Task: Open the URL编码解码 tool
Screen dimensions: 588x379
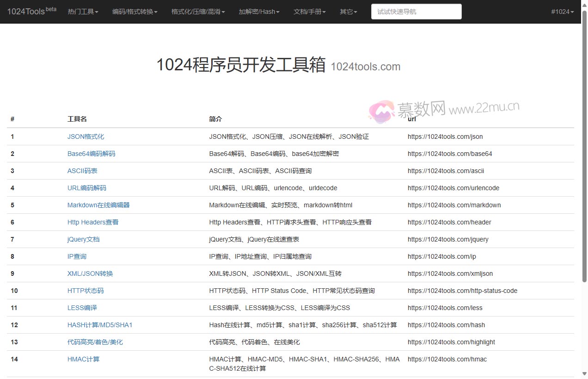Action: (86, 188)
